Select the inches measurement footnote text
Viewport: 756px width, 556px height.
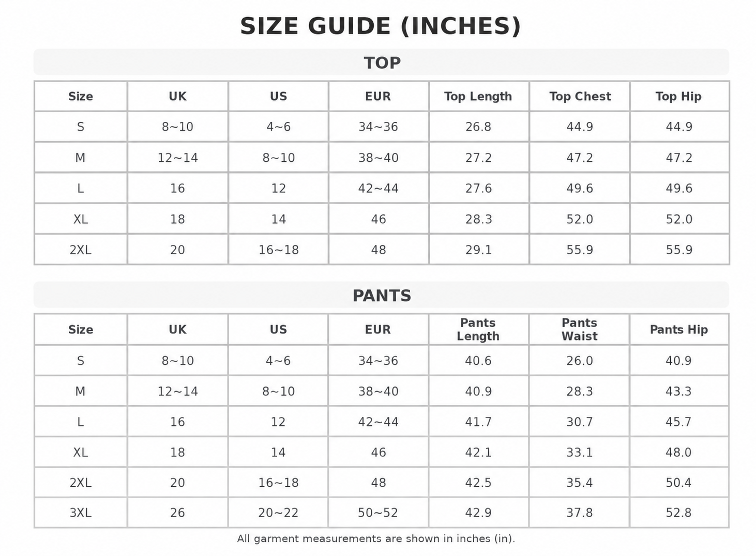(x=376, y=538)
